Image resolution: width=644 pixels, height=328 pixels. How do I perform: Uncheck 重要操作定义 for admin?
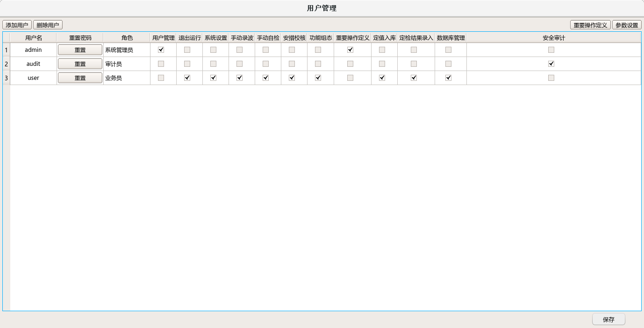point(351,50)
